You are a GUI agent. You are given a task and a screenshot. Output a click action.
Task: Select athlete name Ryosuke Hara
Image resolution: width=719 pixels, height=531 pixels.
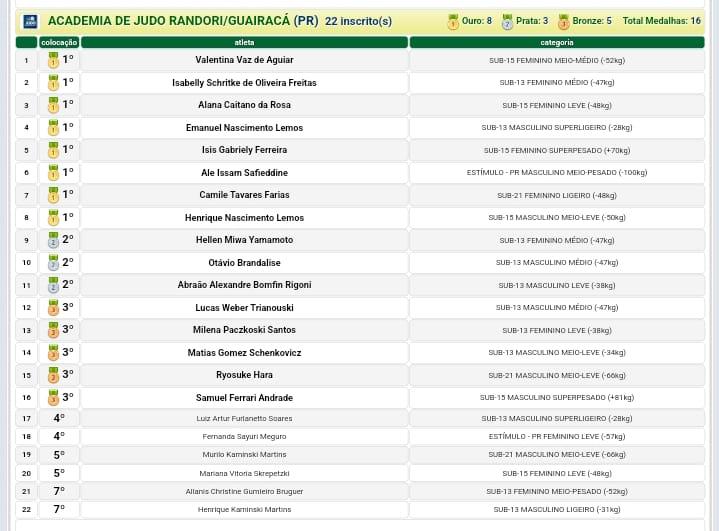244,375
